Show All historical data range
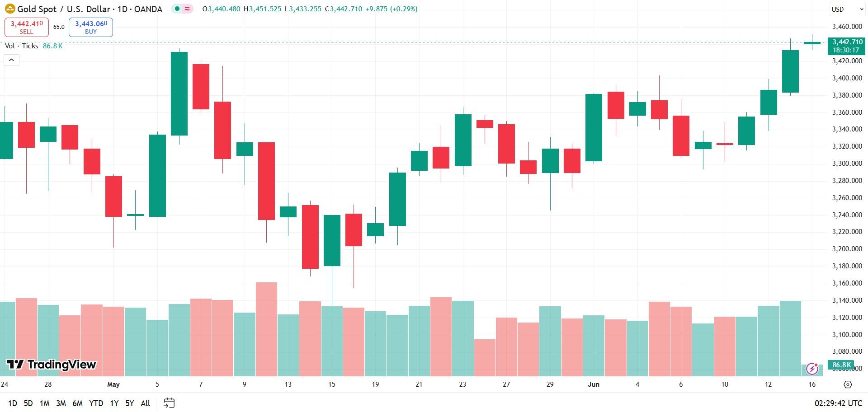Viewport: 868px width, 412px height. tap(146, 403)
